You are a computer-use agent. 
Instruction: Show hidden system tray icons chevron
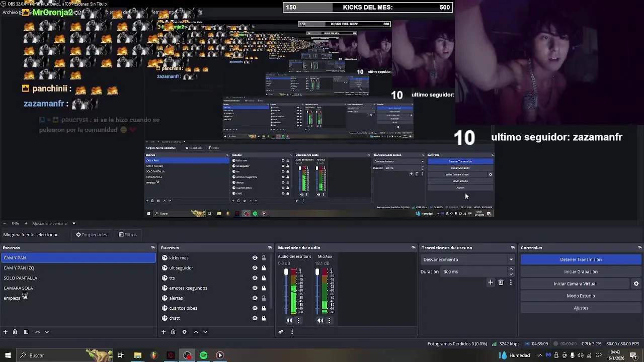[540, 355]
